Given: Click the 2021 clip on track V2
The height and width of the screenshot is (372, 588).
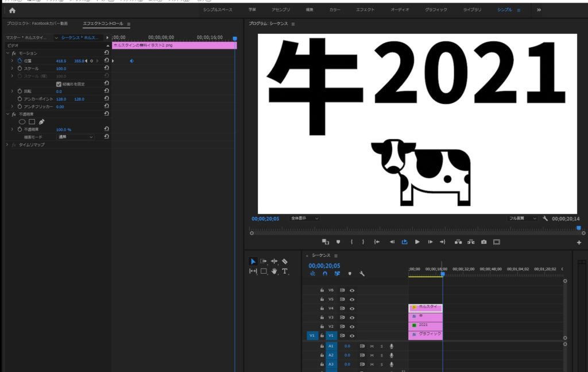Looking at the screenshot, I should point(425,325).
